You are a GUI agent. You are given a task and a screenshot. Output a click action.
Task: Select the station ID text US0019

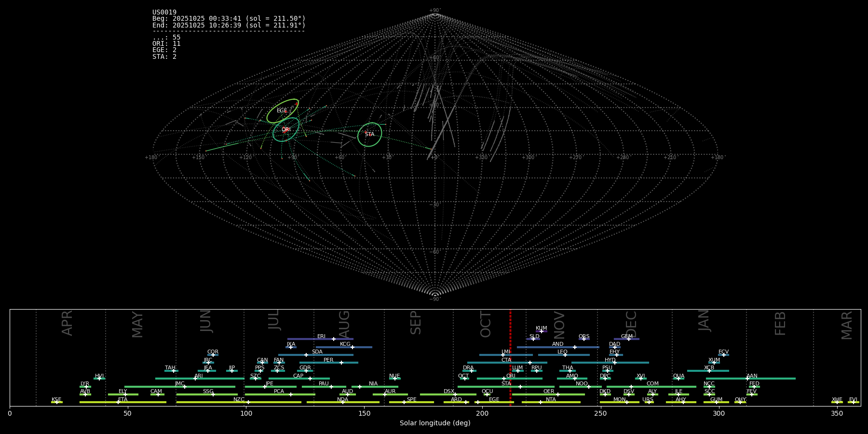164,13
